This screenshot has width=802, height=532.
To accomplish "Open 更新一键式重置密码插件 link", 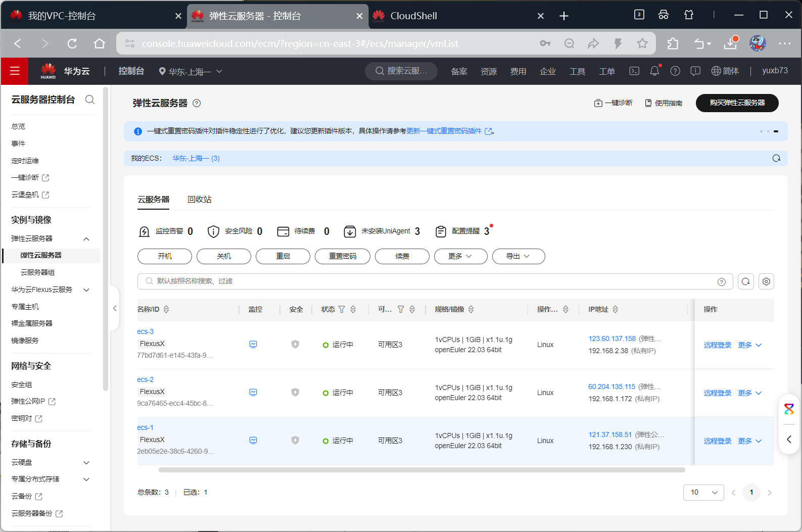I will click(449, 131).
